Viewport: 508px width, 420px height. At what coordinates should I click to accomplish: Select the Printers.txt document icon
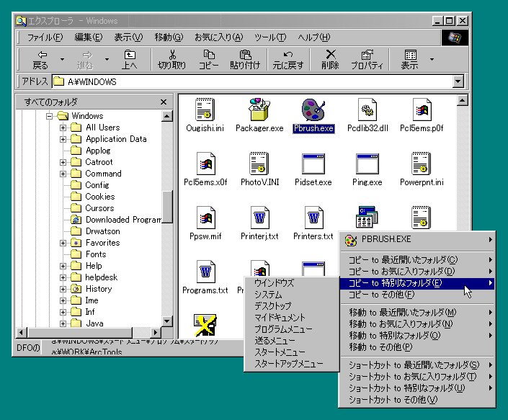coord(314,218)
